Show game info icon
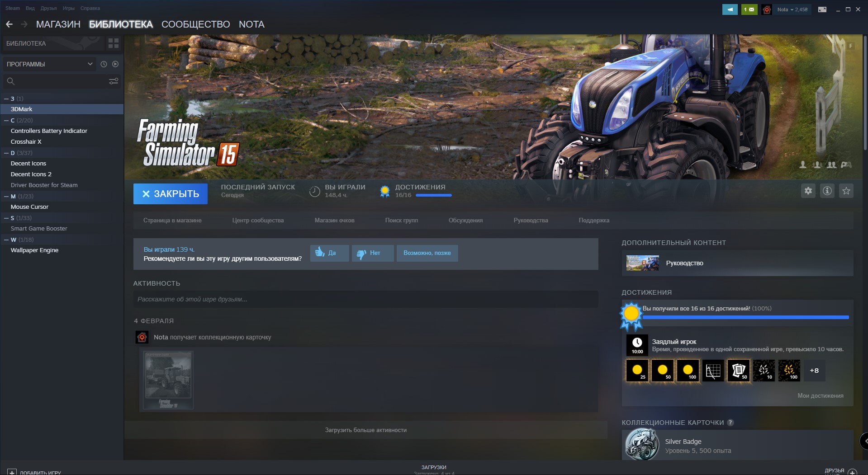 (x=827, y=191)
